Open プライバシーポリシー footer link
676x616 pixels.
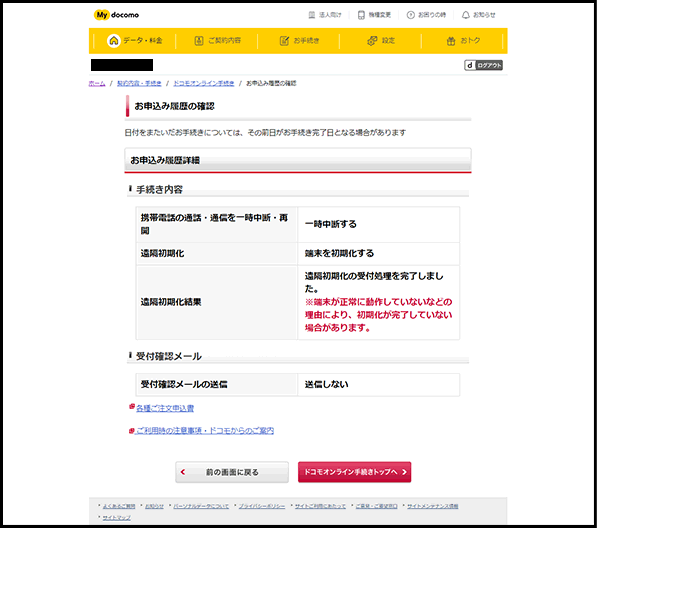[262, 506]
